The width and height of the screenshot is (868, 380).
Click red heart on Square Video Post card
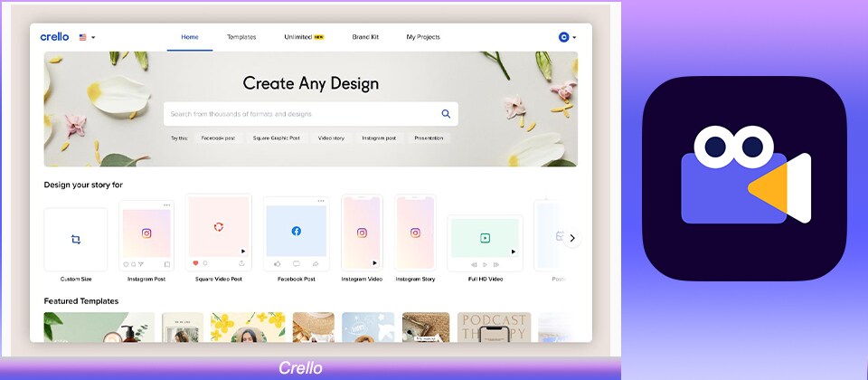196,263
